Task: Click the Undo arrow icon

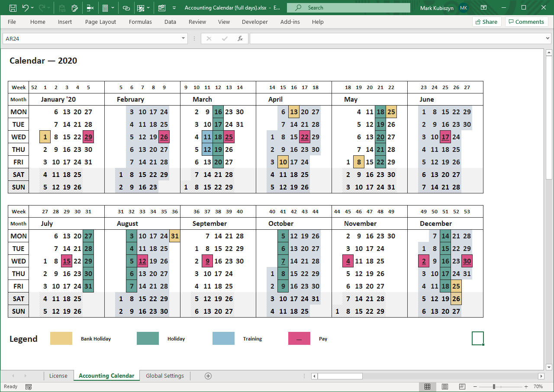Action: pyautogui.click(x=25, y=8)
